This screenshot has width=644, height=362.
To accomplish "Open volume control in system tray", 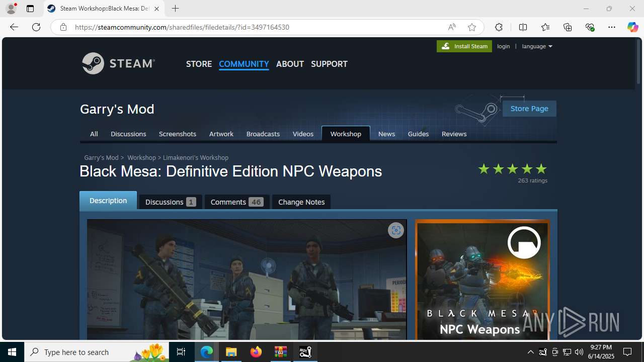I will 579,352.
